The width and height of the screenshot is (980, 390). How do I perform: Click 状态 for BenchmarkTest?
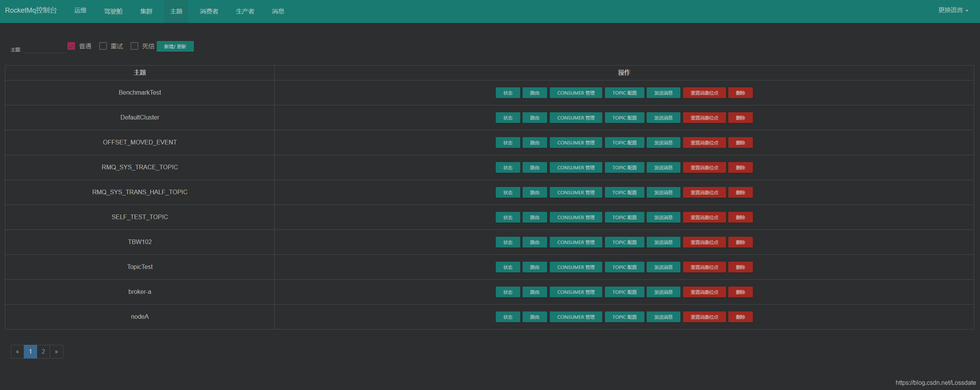508,93
